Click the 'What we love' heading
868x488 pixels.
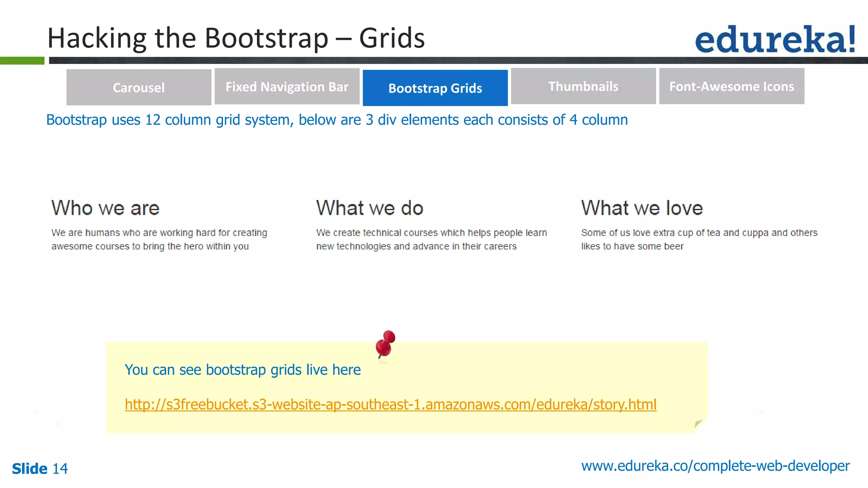tap(642, 208)
